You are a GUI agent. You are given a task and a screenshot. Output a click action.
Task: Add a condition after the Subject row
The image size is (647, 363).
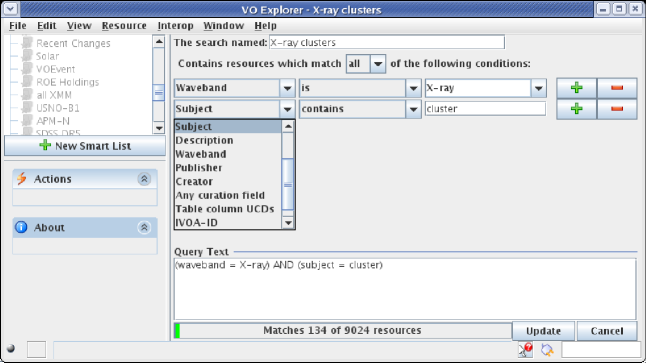pyautogui.click(x=576, y=109)
